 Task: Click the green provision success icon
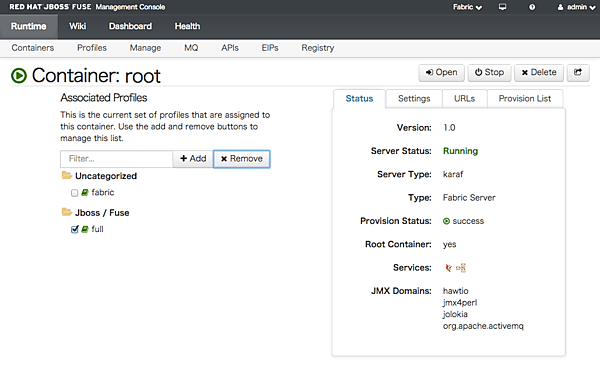click(446, 221)
